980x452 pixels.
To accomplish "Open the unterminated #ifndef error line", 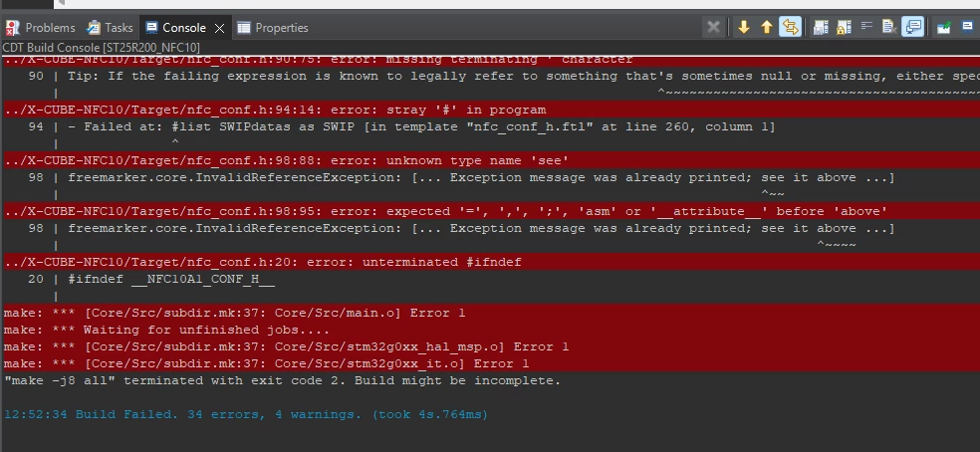I will click(x=492, y=262).
